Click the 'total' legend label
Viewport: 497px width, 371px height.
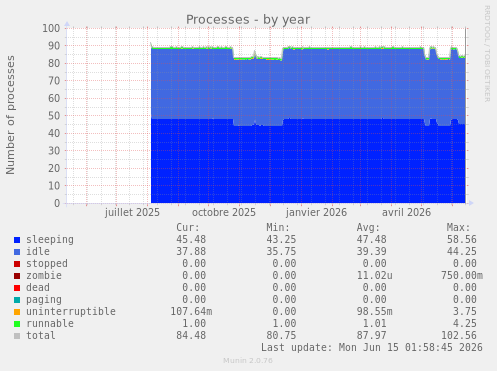(x=41, y=335)
